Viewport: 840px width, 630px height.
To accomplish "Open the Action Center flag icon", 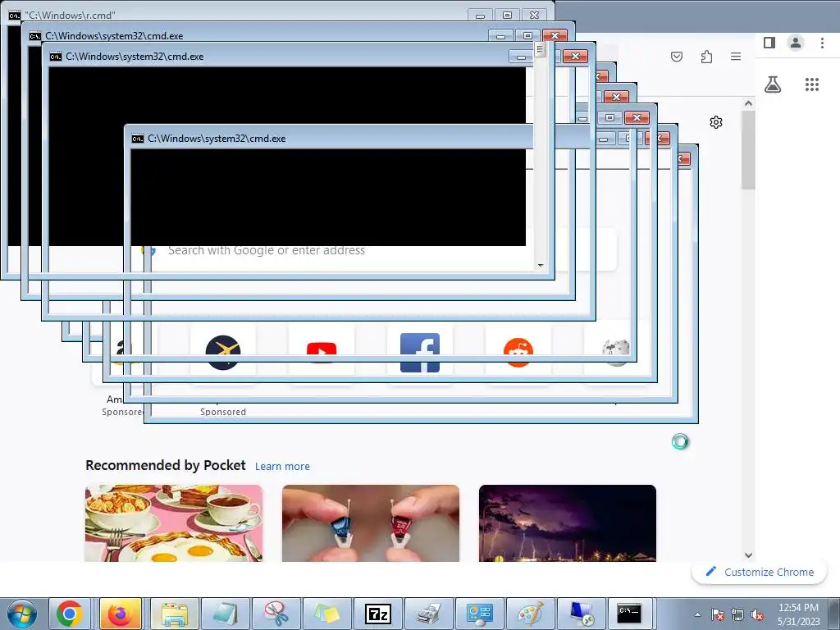I will coord(717,614).
